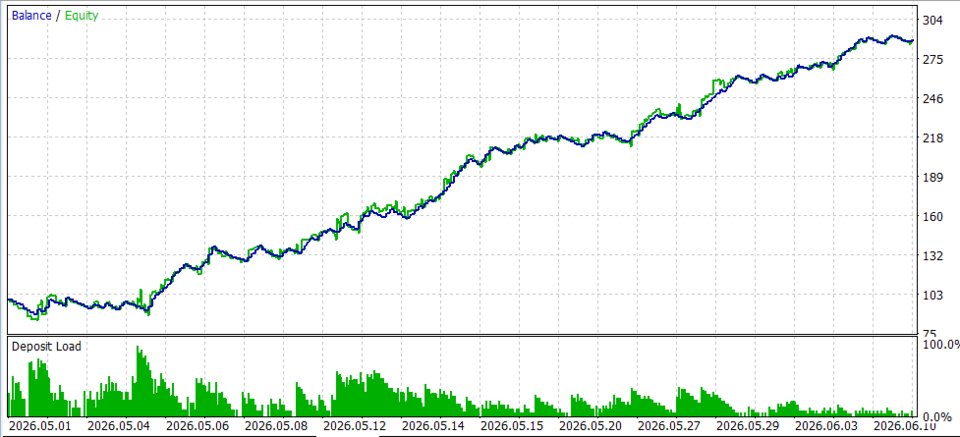The height and width of the screenshot is (437, 960).
Task: Select the 304 value on the vertical axis
Action: [x=932, y=20]
